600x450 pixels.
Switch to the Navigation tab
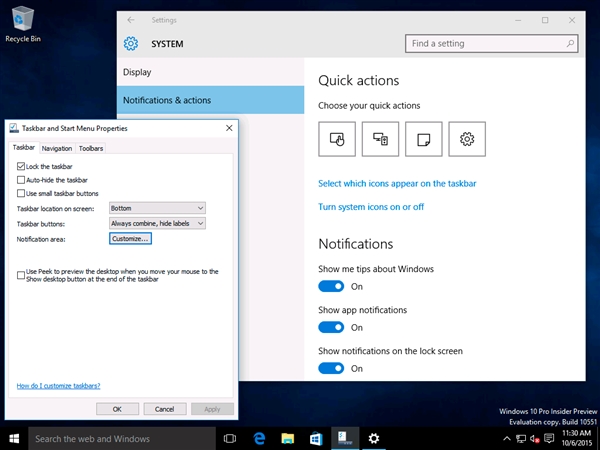[x=56, y=148]
